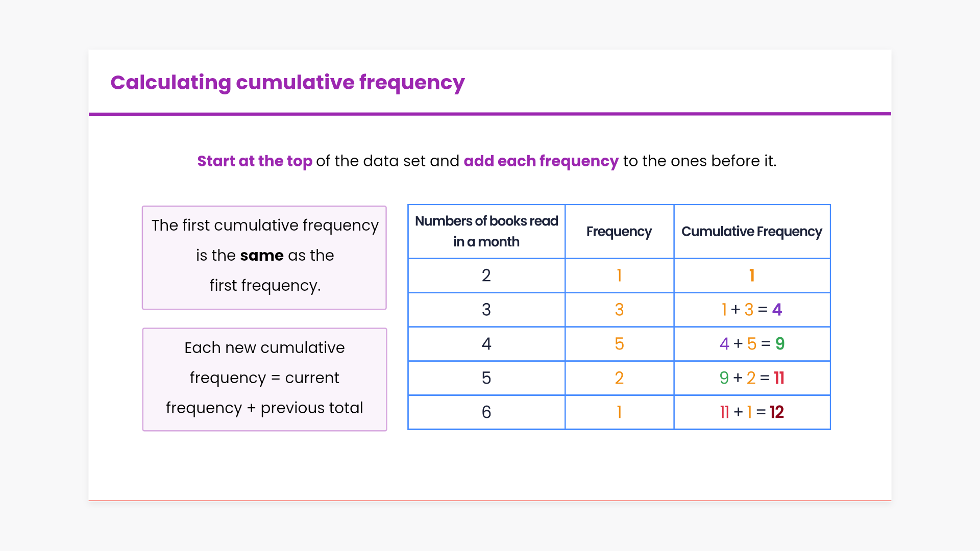This screenshot has width=980, height=551.
Task: Select the books-read cell showing 2
Action: (x=486, y=276)
